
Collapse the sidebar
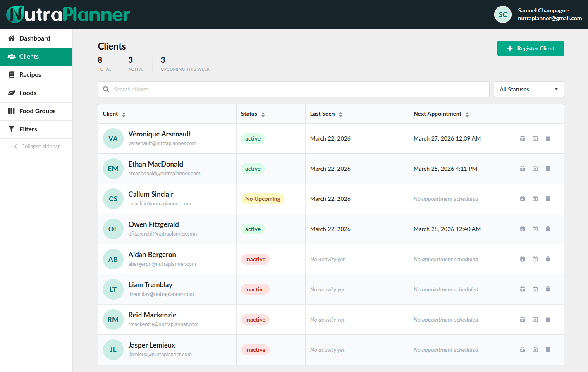coord(36,147)
